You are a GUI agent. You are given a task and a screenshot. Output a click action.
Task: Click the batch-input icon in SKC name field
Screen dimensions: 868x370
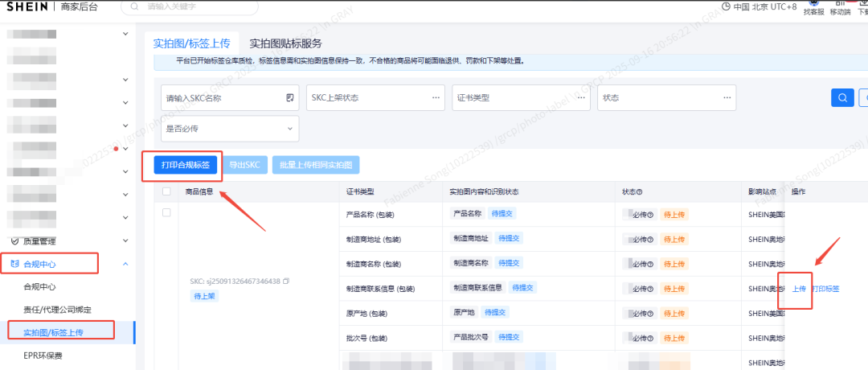(289, 98)
